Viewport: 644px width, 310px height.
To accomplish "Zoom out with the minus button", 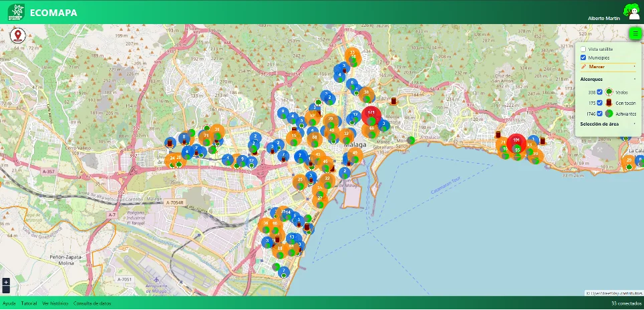I will (x=6, y=289).
